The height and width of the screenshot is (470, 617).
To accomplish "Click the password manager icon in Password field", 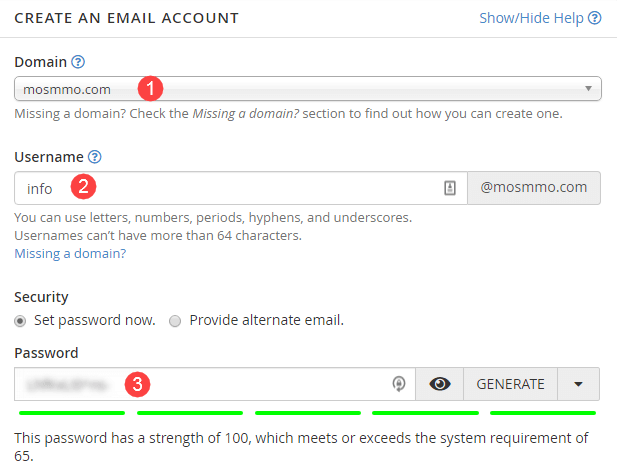I will tap(399, 384).
